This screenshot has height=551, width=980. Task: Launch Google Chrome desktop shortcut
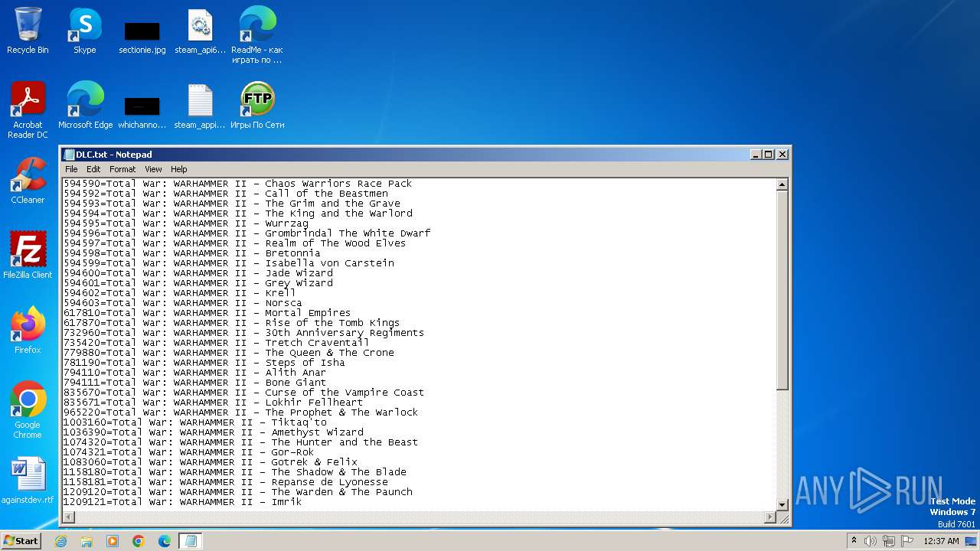[28, 410]
